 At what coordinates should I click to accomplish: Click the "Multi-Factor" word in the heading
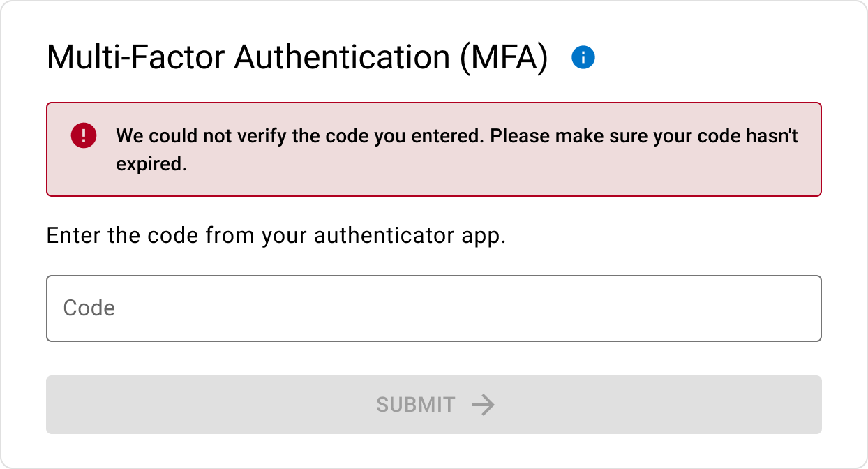(135, 57)
